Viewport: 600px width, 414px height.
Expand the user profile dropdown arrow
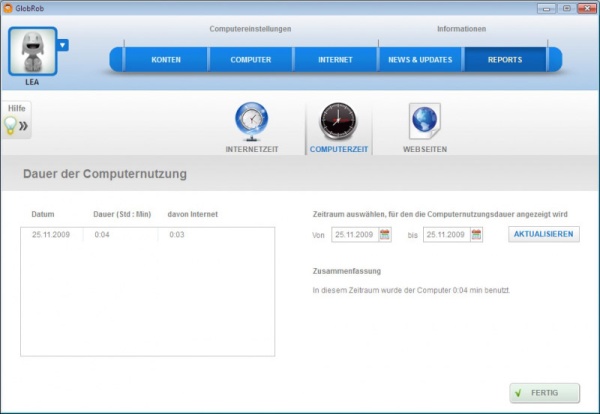[63, 45]
